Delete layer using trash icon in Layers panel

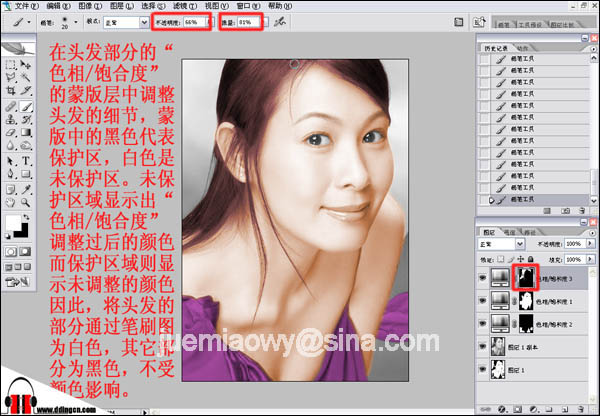[581, 409]
